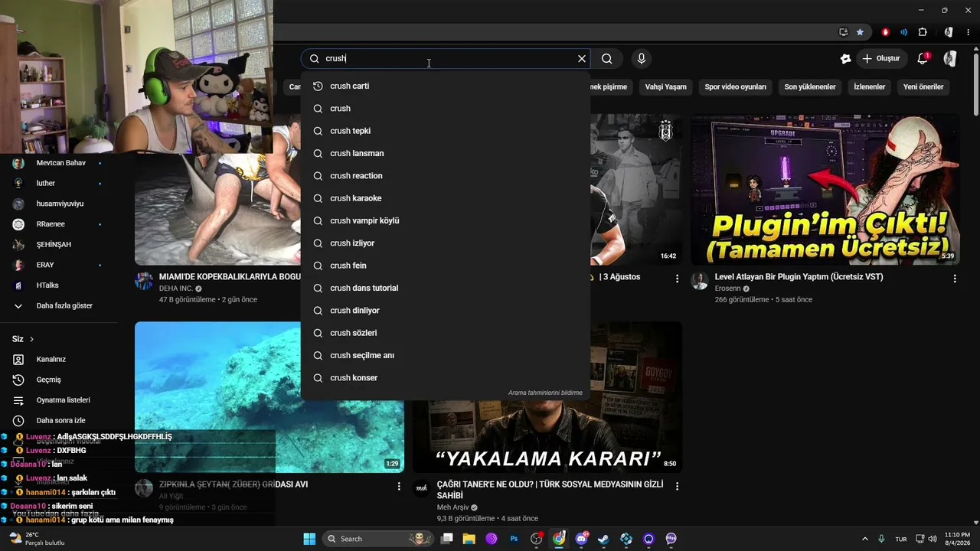Open the Oluştur create menu

880,59
